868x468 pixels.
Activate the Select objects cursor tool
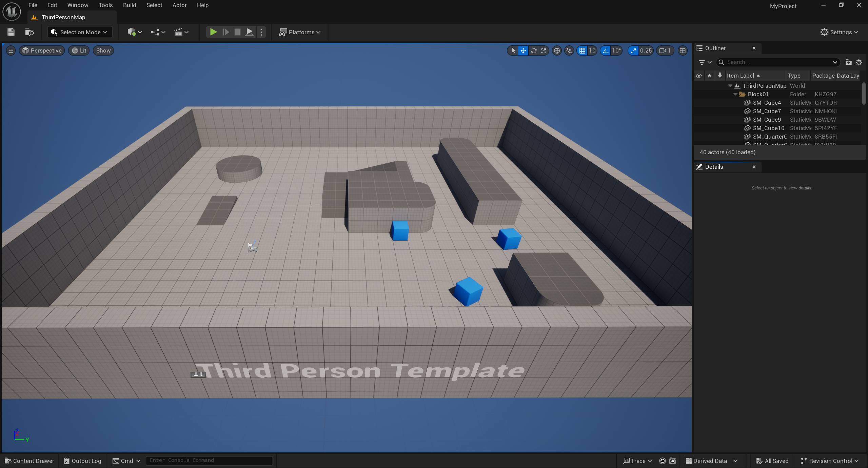tap(513, 50)
